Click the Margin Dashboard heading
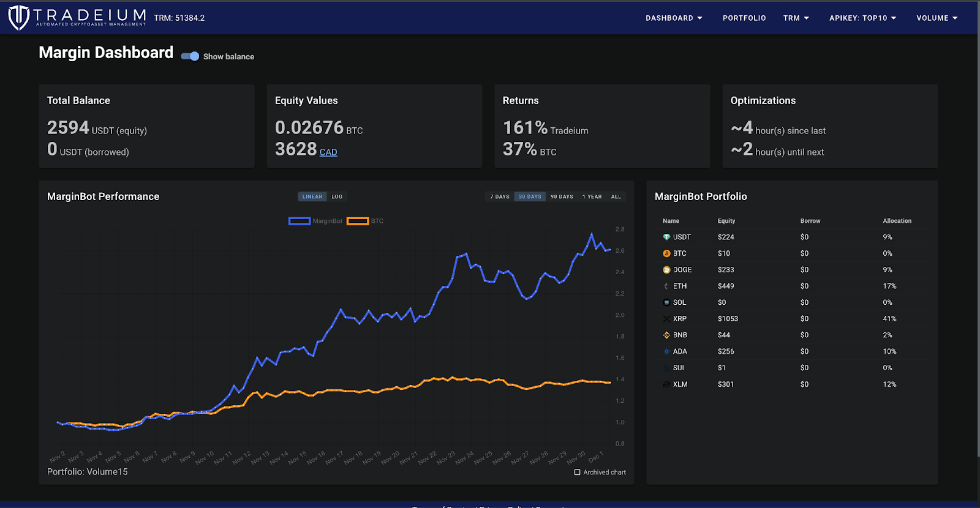This screenshot has width=980, height=508. click(x=106, y=53)
